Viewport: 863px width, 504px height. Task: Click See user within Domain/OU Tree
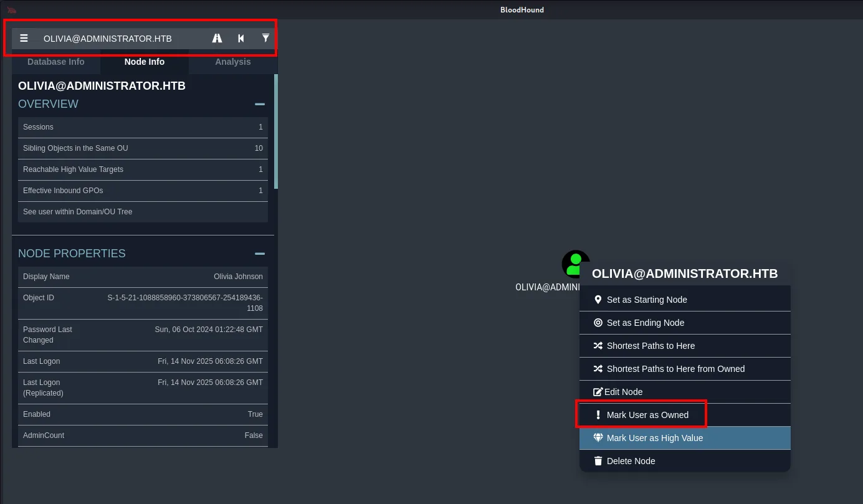143,212
